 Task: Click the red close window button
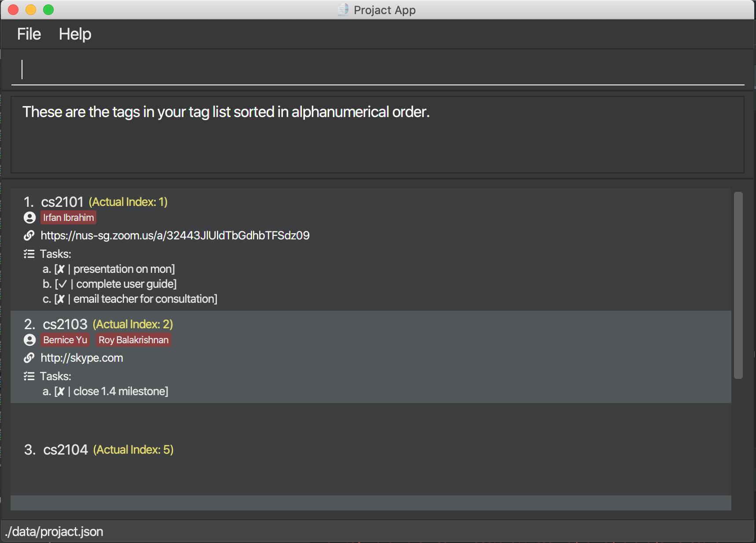(x=13, y=10)
